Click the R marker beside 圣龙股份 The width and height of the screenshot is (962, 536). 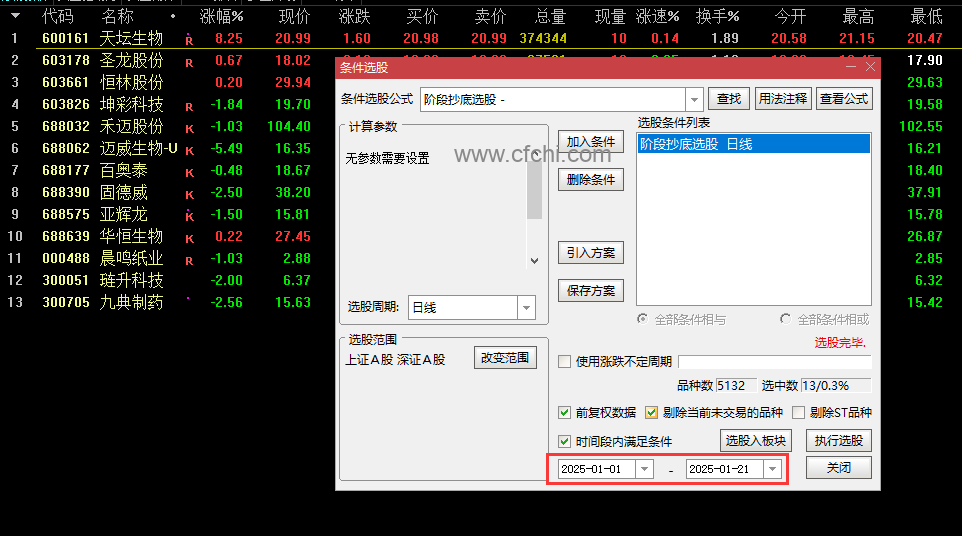click(x=189, y=63)
